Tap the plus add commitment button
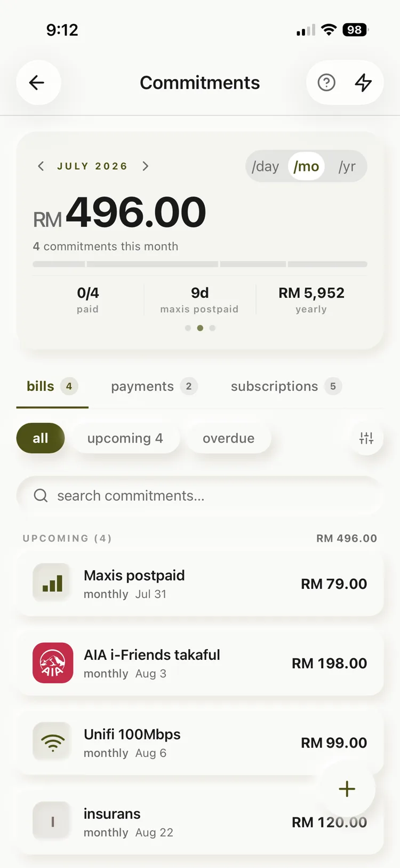Image resolution: width=400 pixels, height=868 pixels. 347,788
